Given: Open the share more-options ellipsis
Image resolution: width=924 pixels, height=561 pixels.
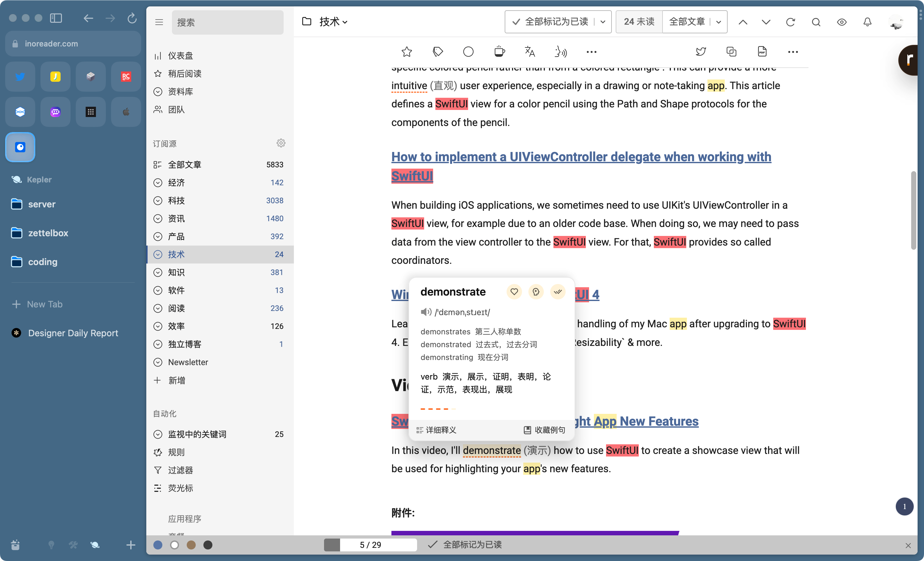Looking at the screenshot, I should pos(793,52).
